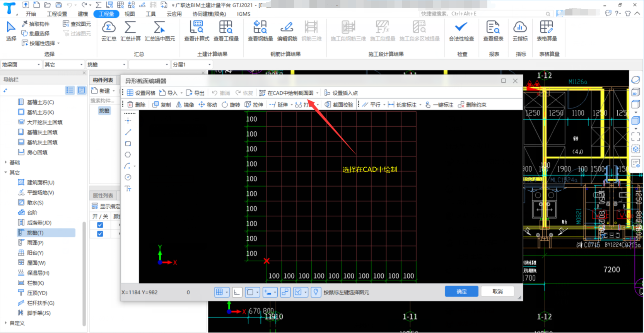Open 在CAD中绘制截面图 dropdown arrow
This screenshot has width=644, height=333.
pos(317,93)
